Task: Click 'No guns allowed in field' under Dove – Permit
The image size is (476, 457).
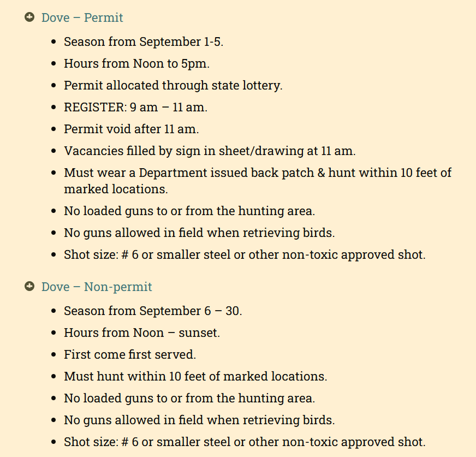Action: point(199,233)
